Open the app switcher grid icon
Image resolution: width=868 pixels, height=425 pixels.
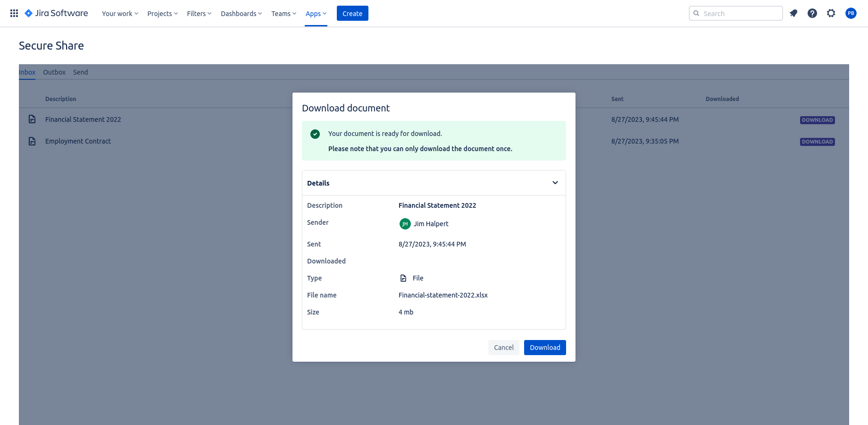[14, 13]
